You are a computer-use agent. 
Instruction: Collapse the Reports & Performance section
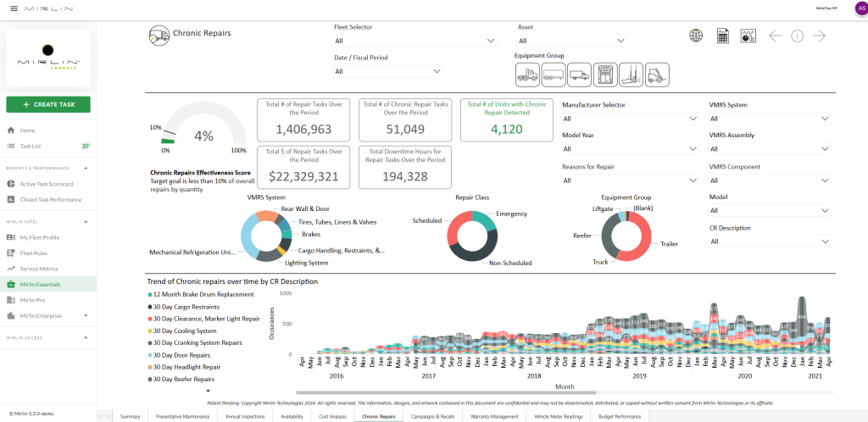tap(86, 168)
